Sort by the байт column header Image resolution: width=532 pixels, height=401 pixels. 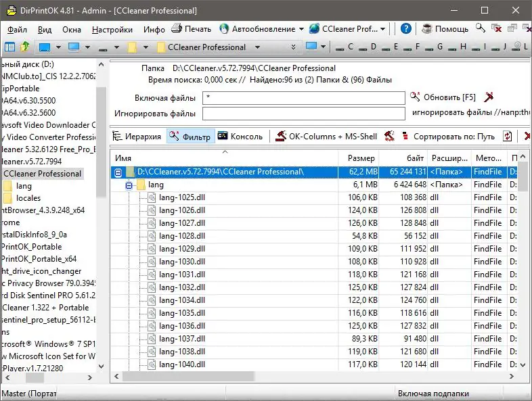(x=403, y=158)
